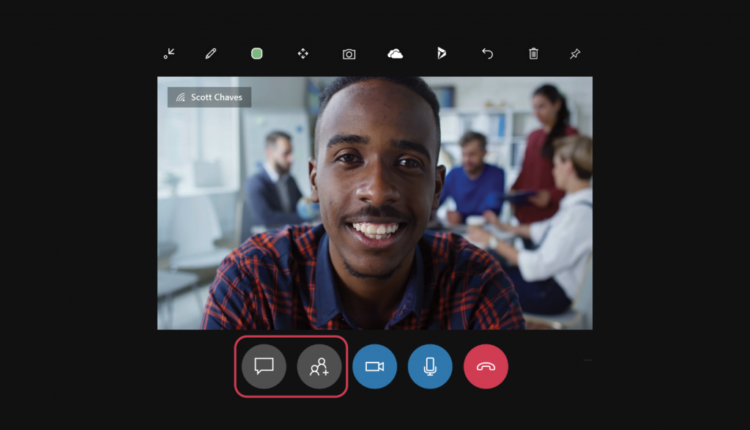The image size is (750, 430).
Task: Turn off the video camera
Action: (x=374, y=367)
